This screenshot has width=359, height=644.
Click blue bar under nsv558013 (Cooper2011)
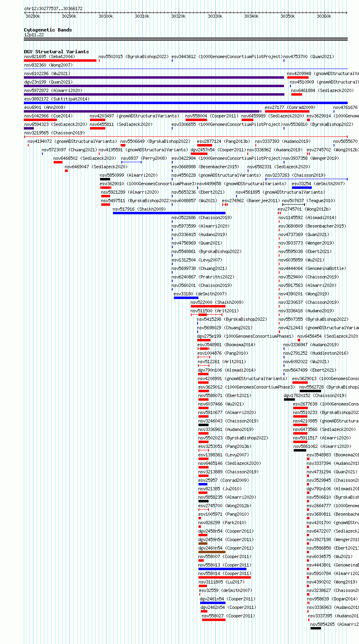click(222, 569)
